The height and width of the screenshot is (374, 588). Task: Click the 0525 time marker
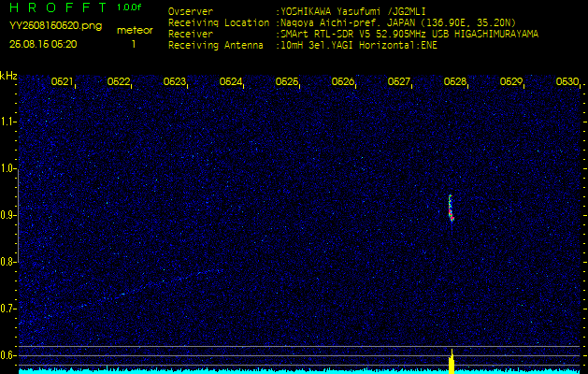click(286, 81)
